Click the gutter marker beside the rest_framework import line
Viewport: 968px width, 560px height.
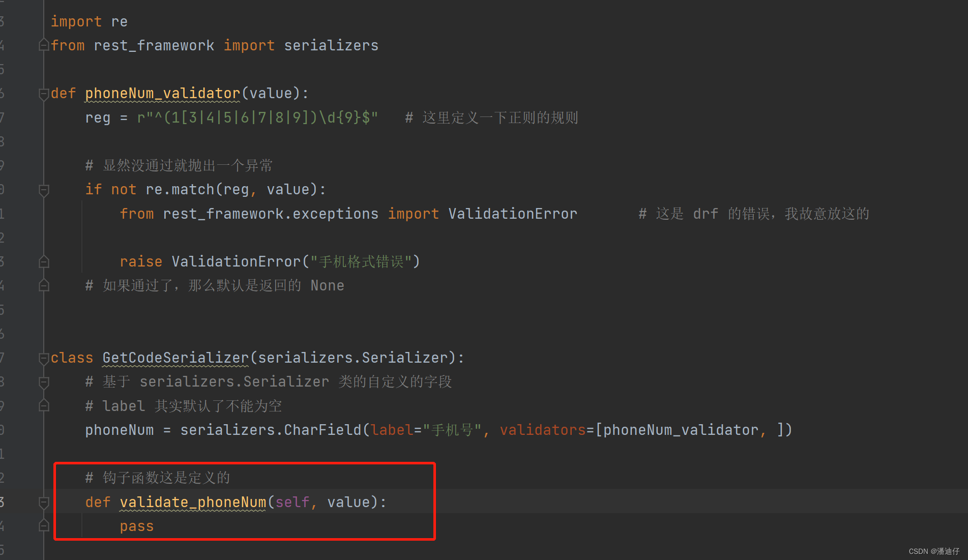44,45
